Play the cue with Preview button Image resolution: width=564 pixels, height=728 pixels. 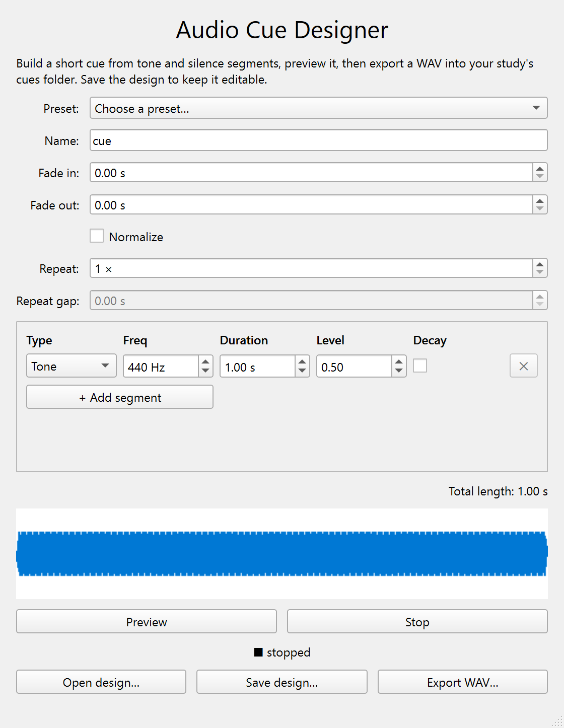click(147, 621)
